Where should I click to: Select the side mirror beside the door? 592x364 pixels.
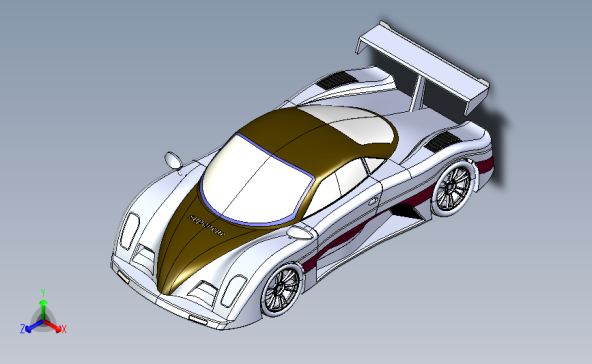tap(300, 232)
